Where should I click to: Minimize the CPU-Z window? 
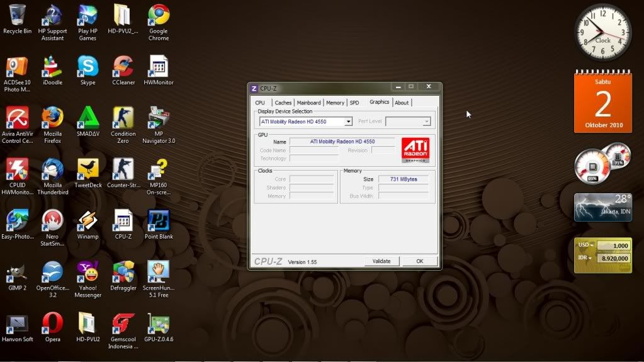[398, 87]
